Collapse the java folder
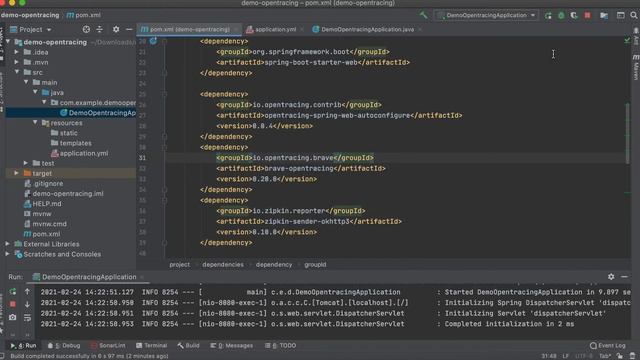The height and width of the screenshot is (360, 640). pyautogui.click(x=36, y=93)
